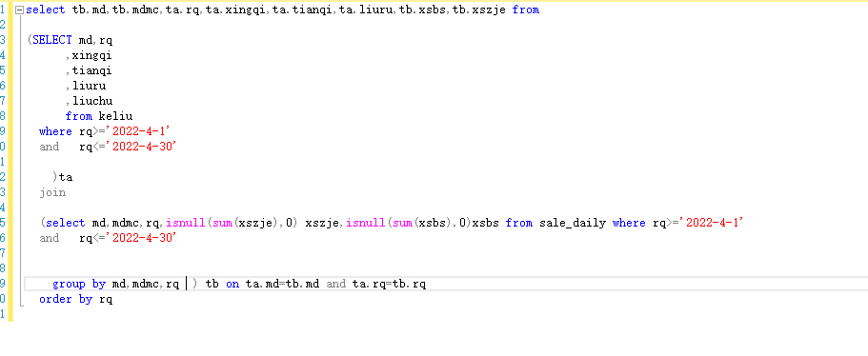Click the ',liuchu' column line
The width and height of the screenshot is (868, 356).
pos(89,101)
